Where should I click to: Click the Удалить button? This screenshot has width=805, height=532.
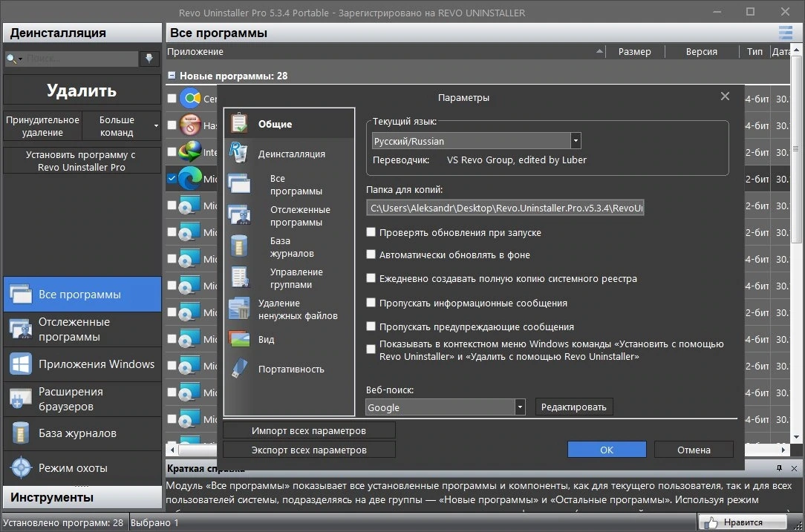(x=82, y=91)
